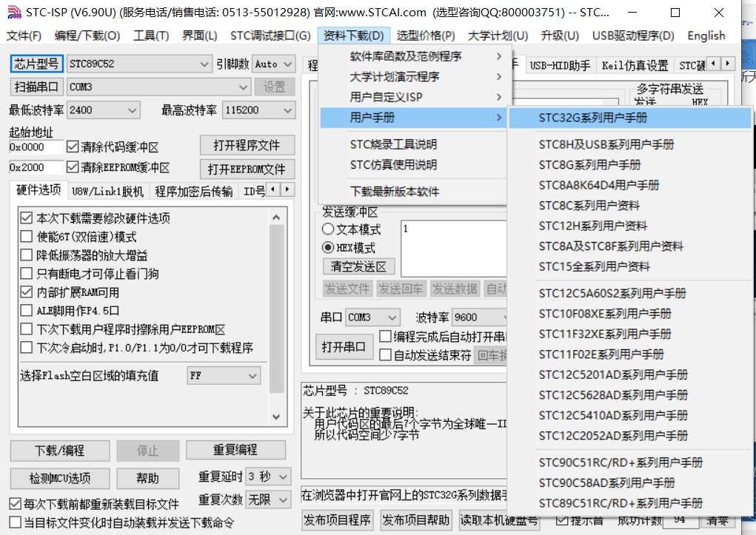Choose 下载最新版本软件 menu item
This screenshot has height=535, width=756.
click(412, 192)
